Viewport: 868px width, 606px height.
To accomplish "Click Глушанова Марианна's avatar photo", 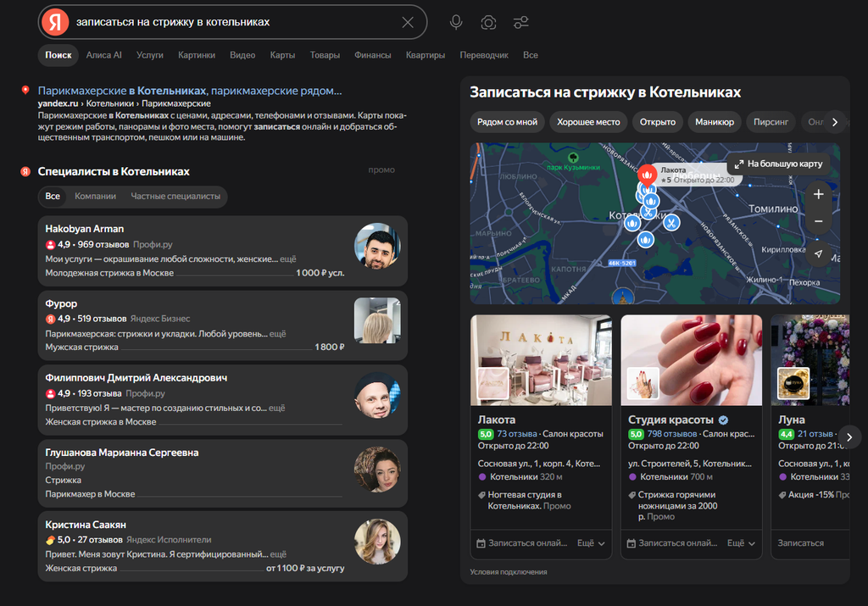I will point(377,470).
